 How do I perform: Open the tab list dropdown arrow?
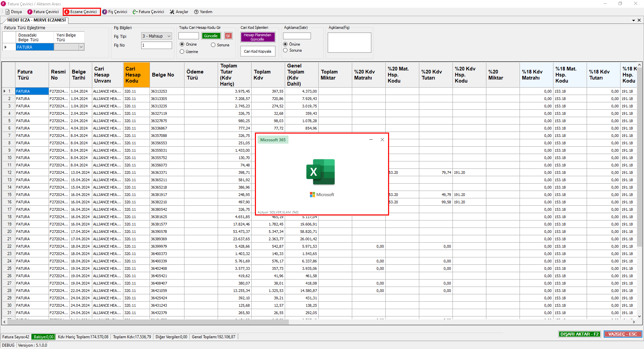(x=633, y=20)
